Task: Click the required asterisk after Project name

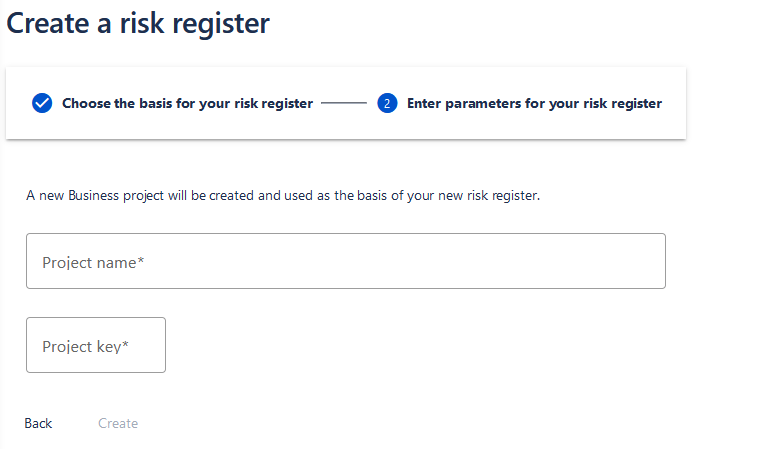Action: [141, 260]
